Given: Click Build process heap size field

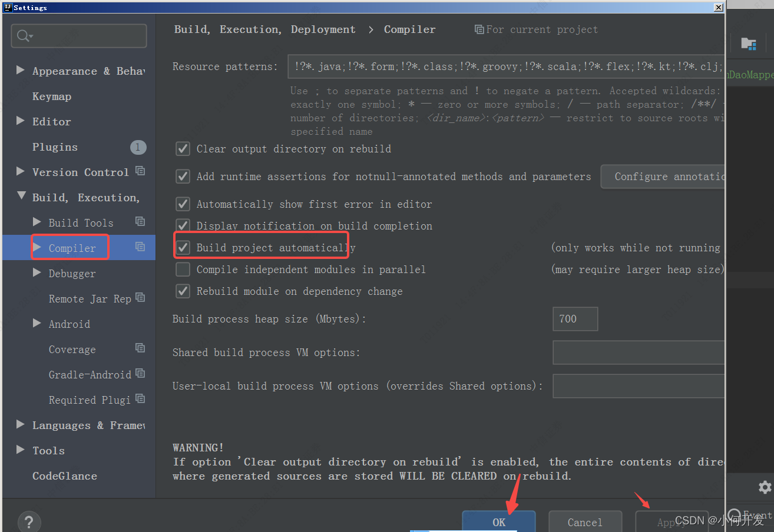Looking at the screenshot, I should click(x=575, y=319).
